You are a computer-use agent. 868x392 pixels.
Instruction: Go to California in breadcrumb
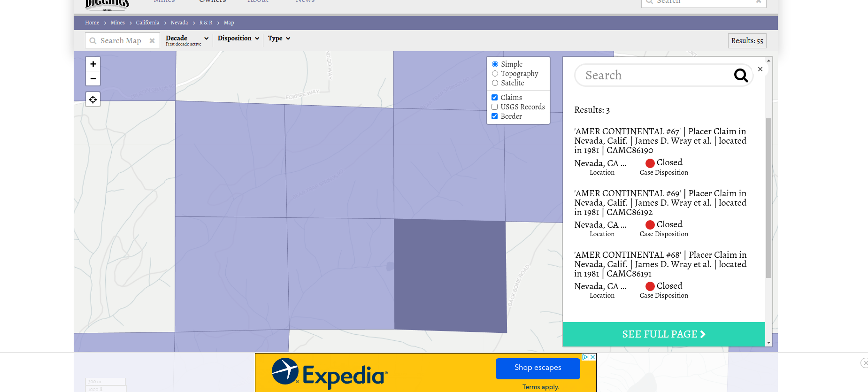coord(147,23)
